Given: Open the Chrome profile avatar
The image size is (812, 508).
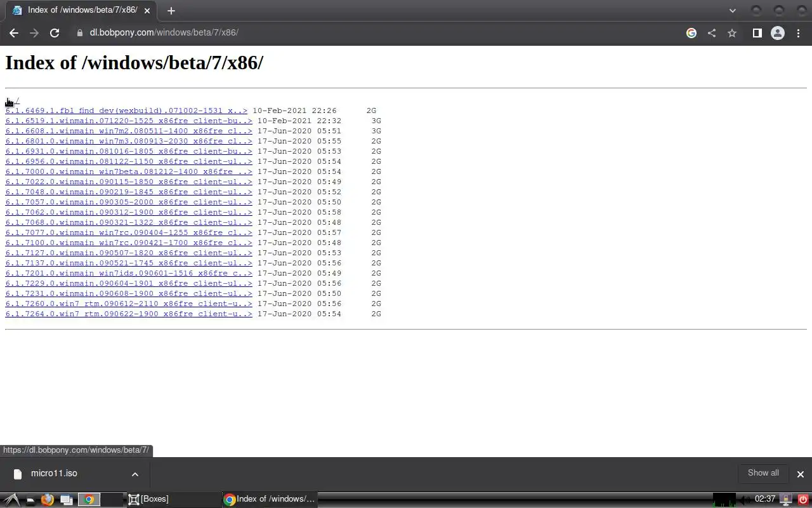Looking at the screenshot, I should click(x=778, y=33).
